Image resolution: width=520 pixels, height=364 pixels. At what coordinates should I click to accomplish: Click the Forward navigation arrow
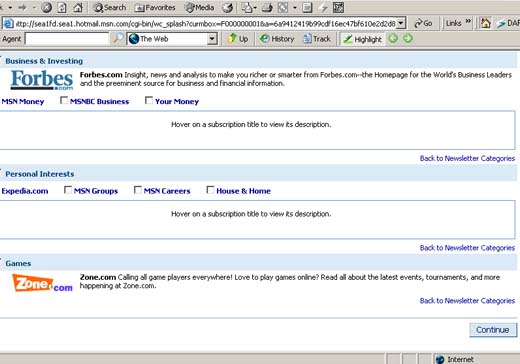coord(22,7)
